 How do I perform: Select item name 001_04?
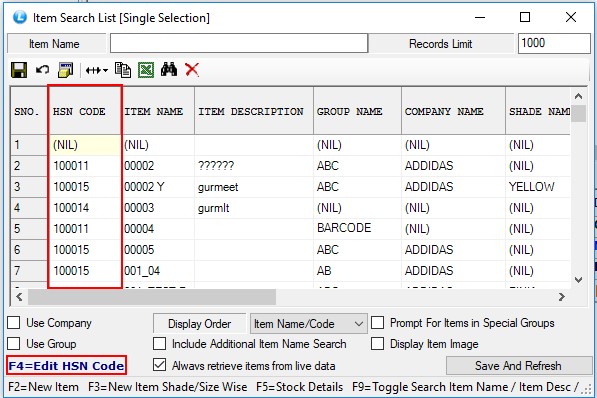pos(158,270)
